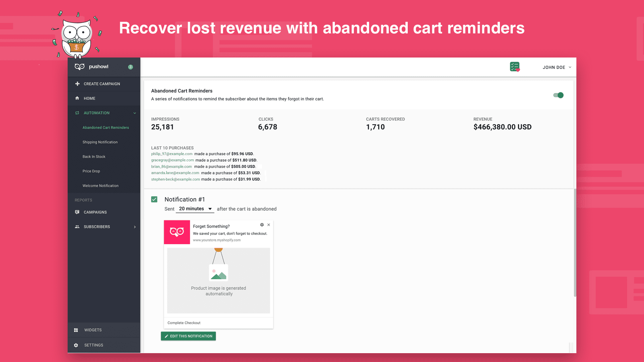
Task: Select Shipping Notification in sidebar
Action: [x=100, y=142]
